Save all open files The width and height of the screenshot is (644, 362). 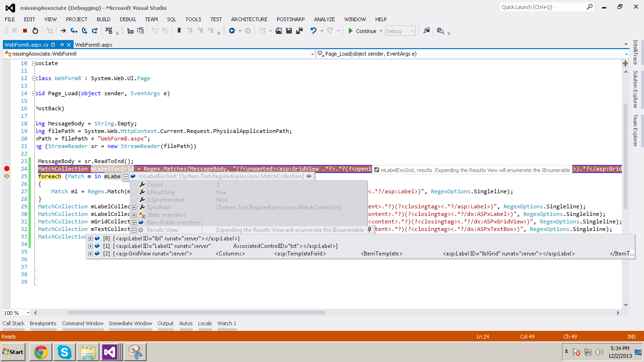point(299,31)
